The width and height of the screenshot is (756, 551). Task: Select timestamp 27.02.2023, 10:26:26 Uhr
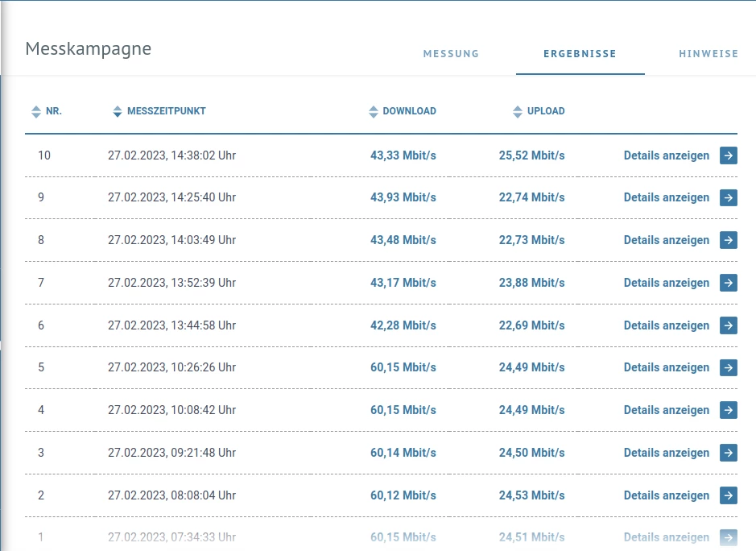[171, 367]
